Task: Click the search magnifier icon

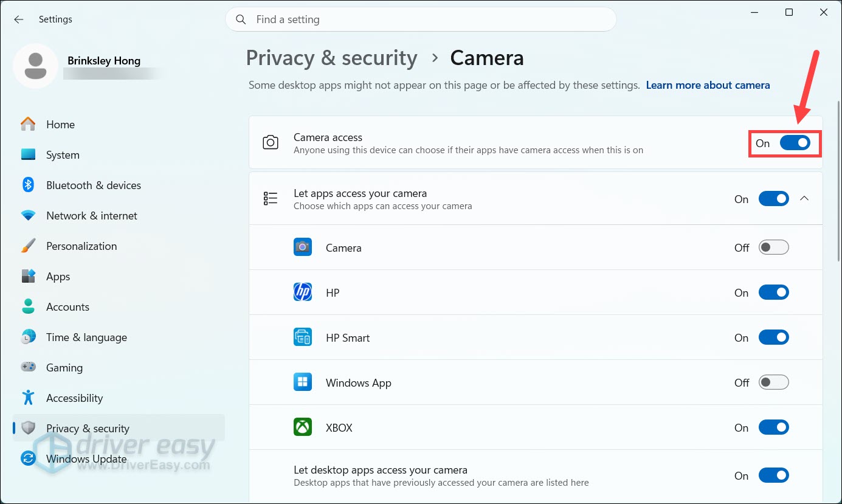Action: point(241,19)
